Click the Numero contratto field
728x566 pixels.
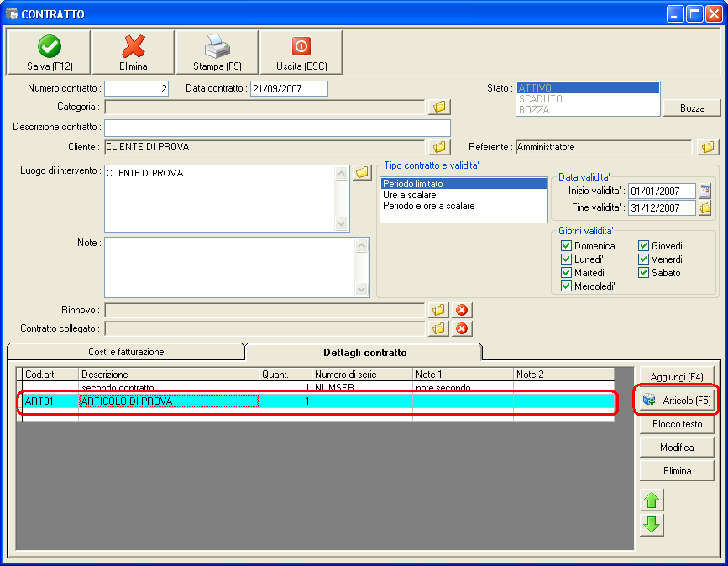pos(136,89)
